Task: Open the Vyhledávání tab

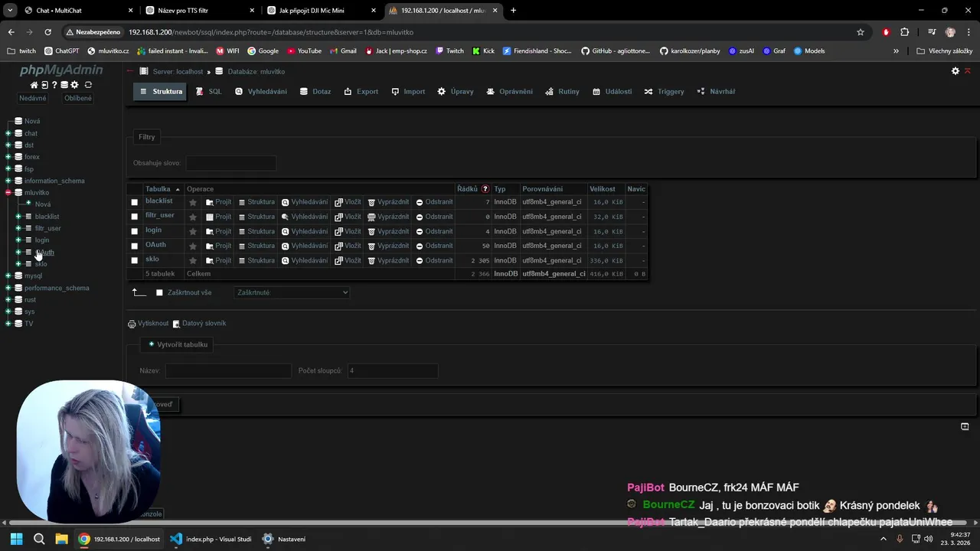Action: point(261,91)
